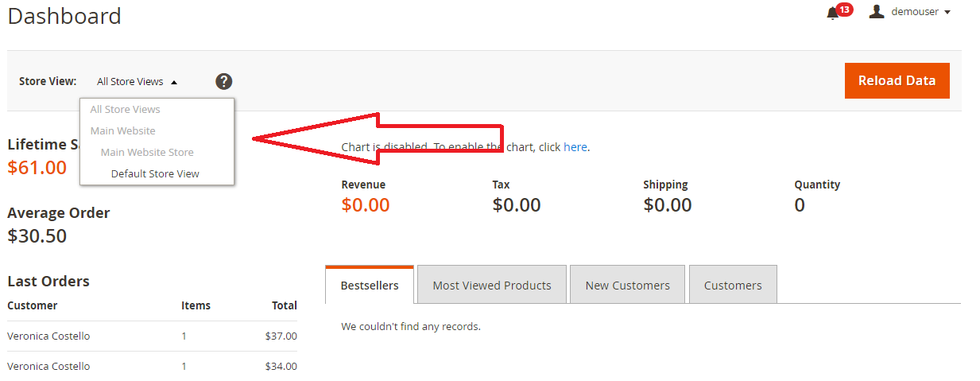Click the Reload Data button

897,80
